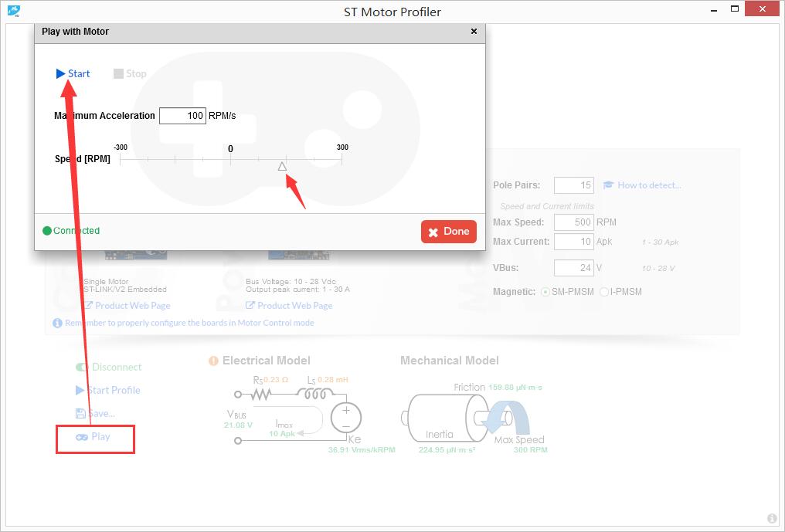The height and width of the screenshot is (532, 785).
Task: Click the Max Current input field
Action: click(x=574, y=242)
